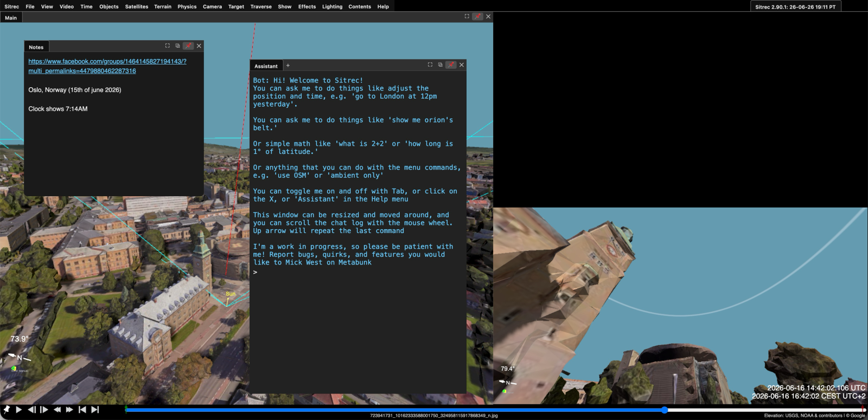This screenshot has height=420, width=868.
Task: Click the UTC date-time readout
Action: click(x=816, y=388)
